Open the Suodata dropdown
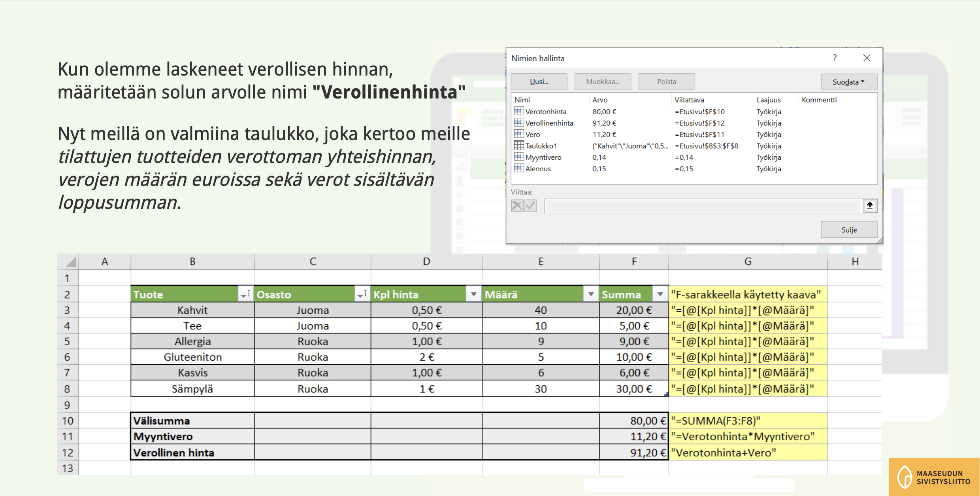Viewport: 980px width, 496px height. 849,82
